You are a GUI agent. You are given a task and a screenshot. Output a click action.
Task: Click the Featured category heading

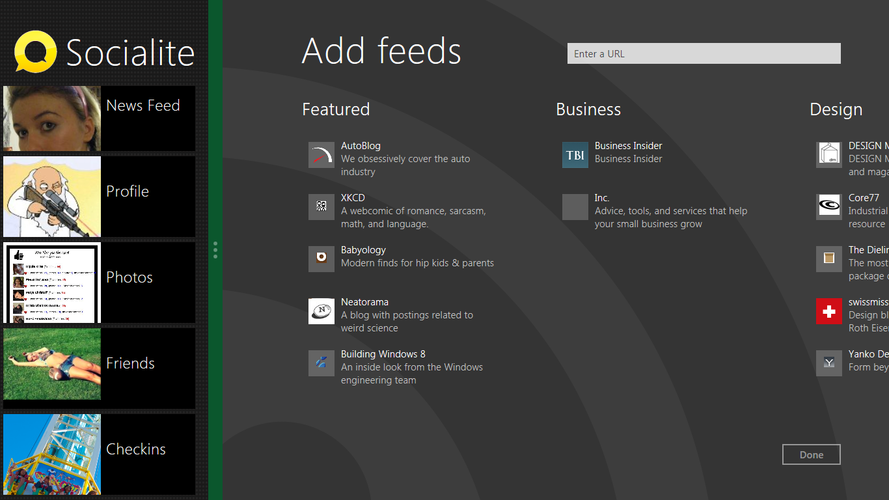coord(336,109)
